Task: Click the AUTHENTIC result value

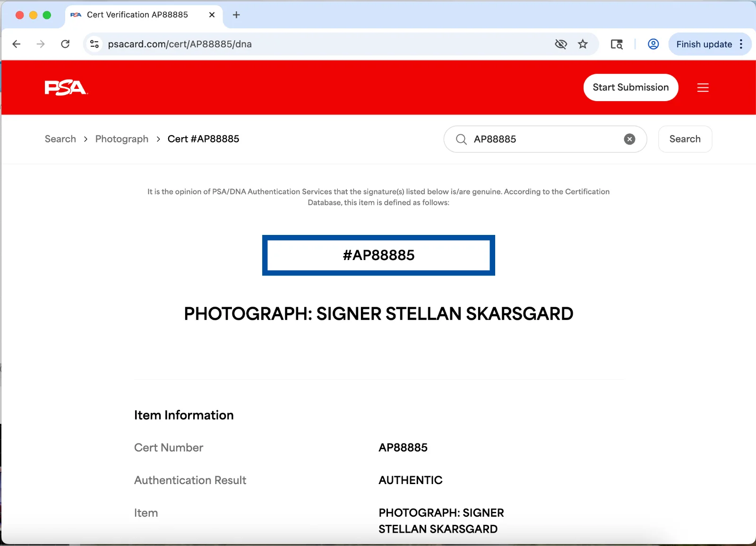Action: (x=411, y=480)
